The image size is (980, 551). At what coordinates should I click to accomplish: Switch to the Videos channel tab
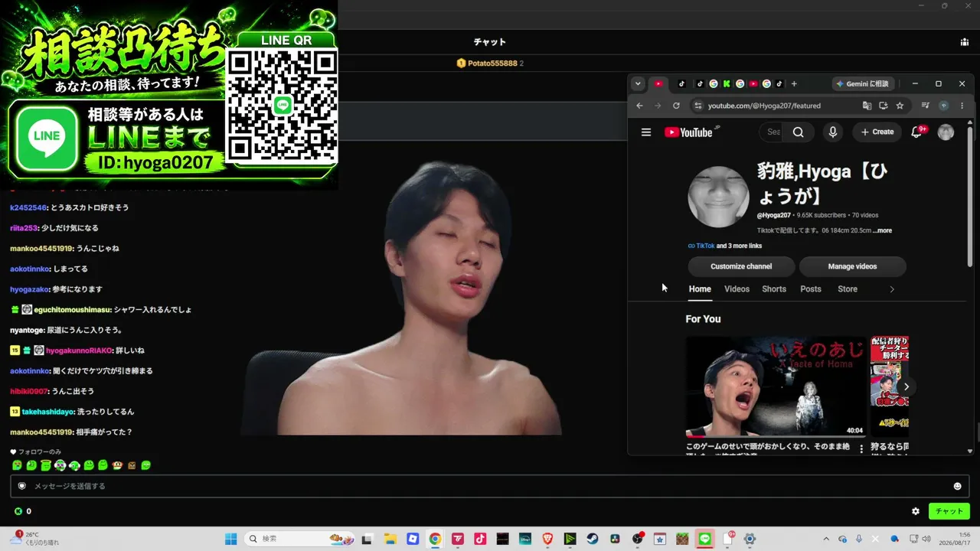[x=737, y=289]
